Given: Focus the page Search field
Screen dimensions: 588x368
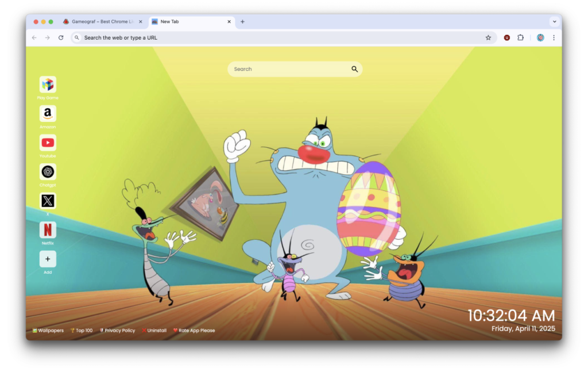Looking at the screenshot, I should tap(295, 69).
